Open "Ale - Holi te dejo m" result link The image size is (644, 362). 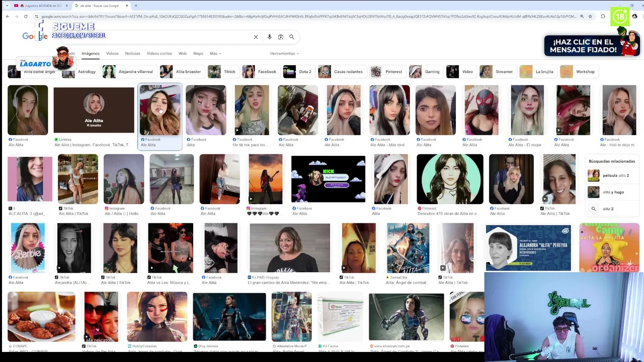coord(619,145)
